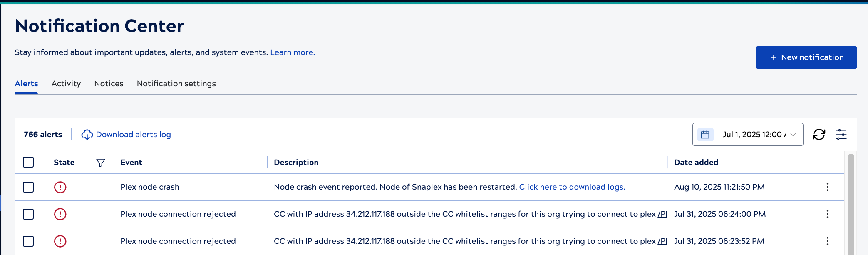Click the plus icon inside New notification button
The width and height of the screenshot is (868, 255).
[774, 57]
